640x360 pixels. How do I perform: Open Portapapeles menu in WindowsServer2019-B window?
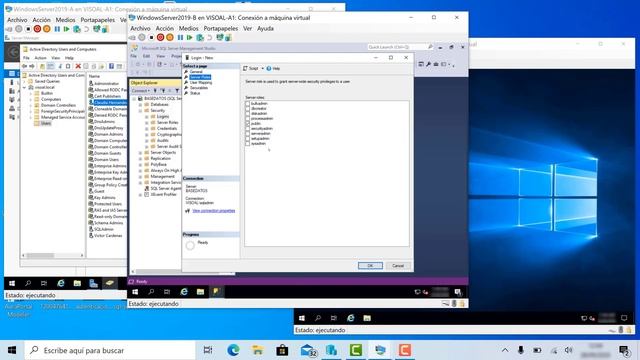tap(221, 29)
